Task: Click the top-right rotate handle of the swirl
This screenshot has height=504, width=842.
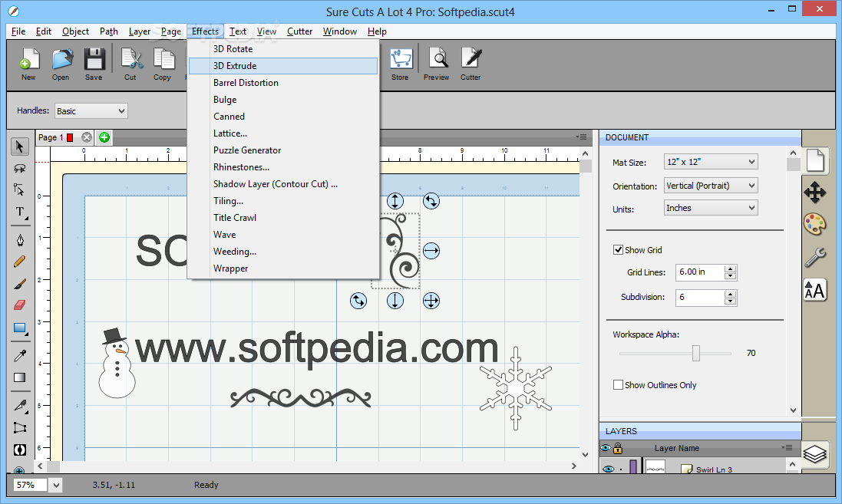Action: (431, 201)
